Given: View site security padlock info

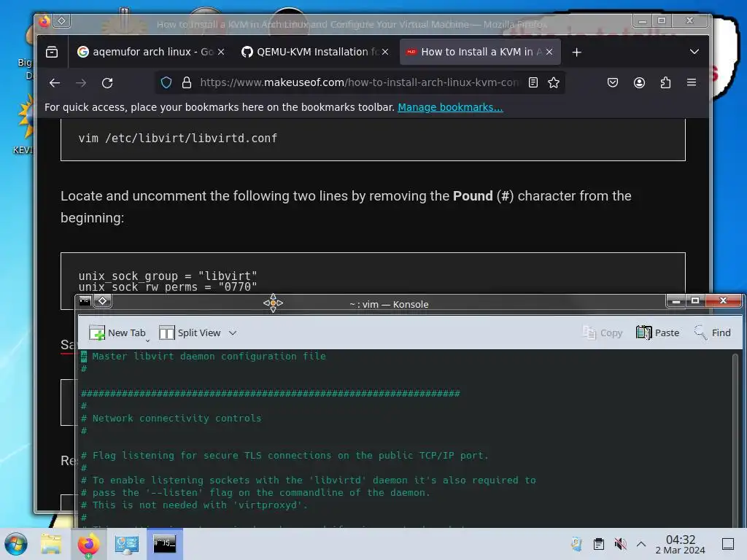Looking at the screenshot, I should 187,83.
